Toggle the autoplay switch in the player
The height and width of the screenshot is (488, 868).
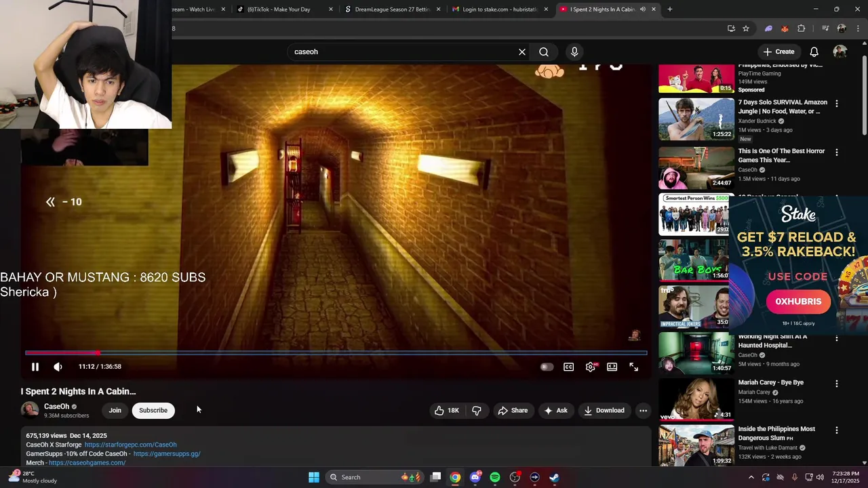547,367
